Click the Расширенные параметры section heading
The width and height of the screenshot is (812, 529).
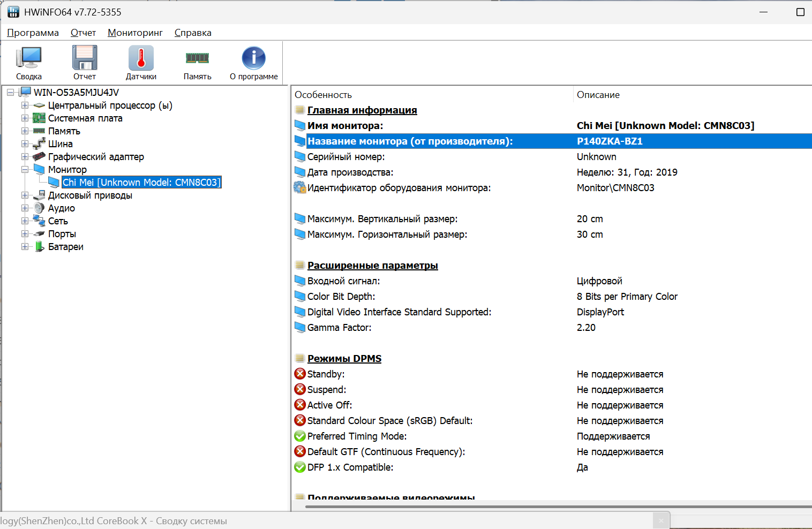373,266
